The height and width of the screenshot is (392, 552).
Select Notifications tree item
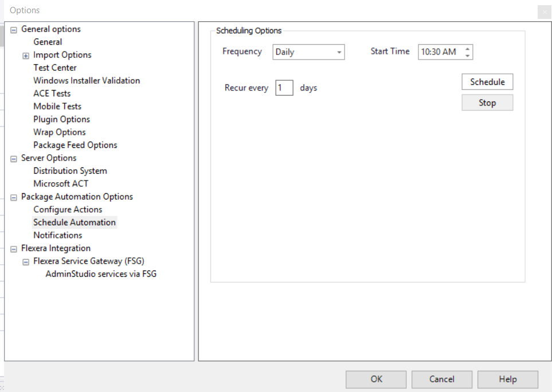pos(57,236)
